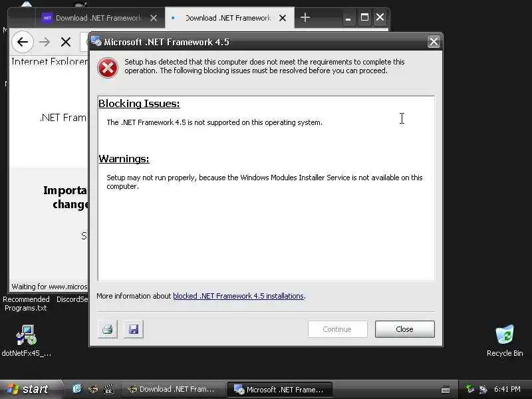Click Microsoft .NET Frame... taskbar button
Viewport: 532px width, 399px height.
(279, 389)
